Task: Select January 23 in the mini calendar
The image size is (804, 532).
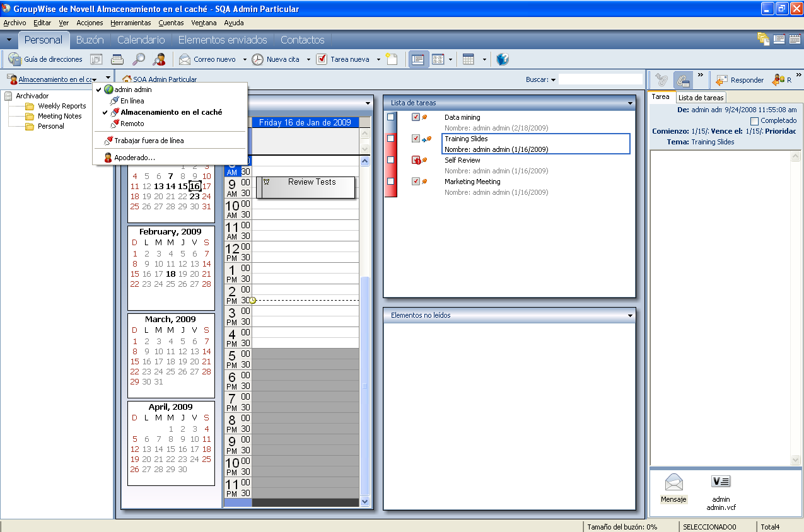Action: (194, 196)
